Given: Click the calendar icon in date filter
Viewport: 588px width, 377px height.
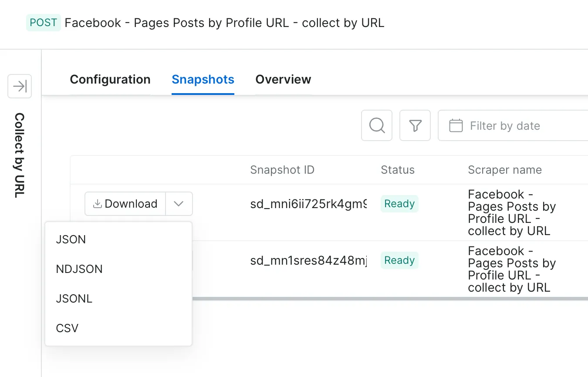Looking at the screenshot, I should coord(456,125).
